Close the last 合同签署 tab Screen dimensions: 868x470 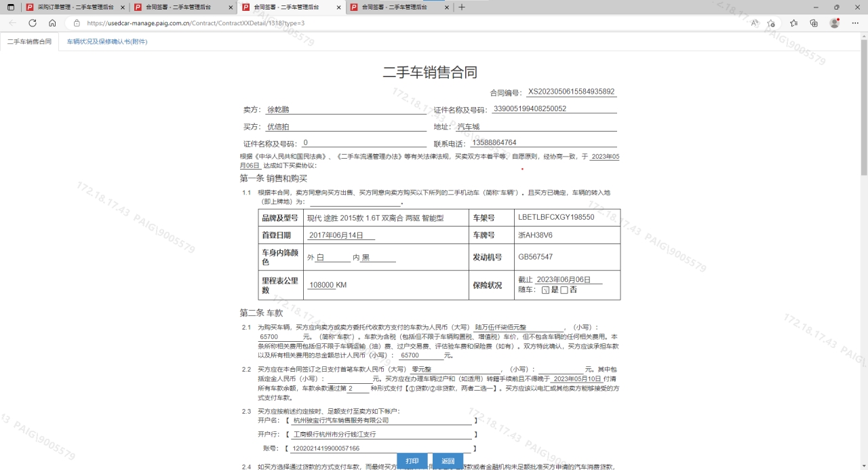pos(446,7)
